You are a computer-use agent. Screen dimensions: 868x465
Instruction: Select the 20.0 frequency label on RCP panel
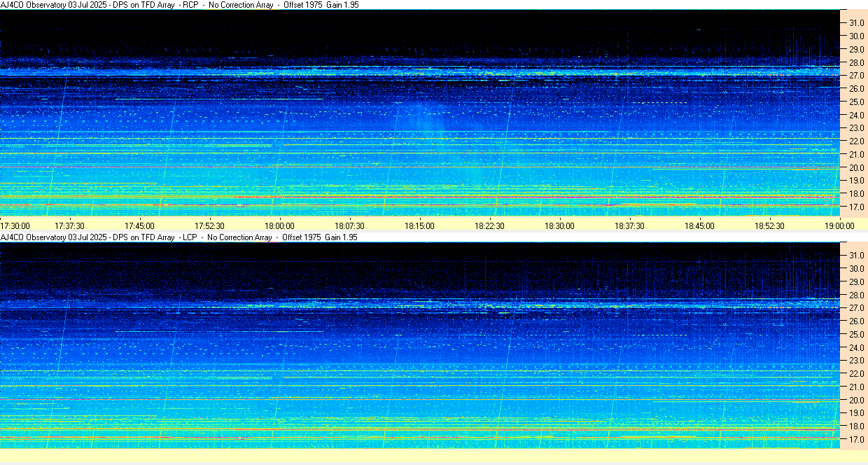[855, 168]
